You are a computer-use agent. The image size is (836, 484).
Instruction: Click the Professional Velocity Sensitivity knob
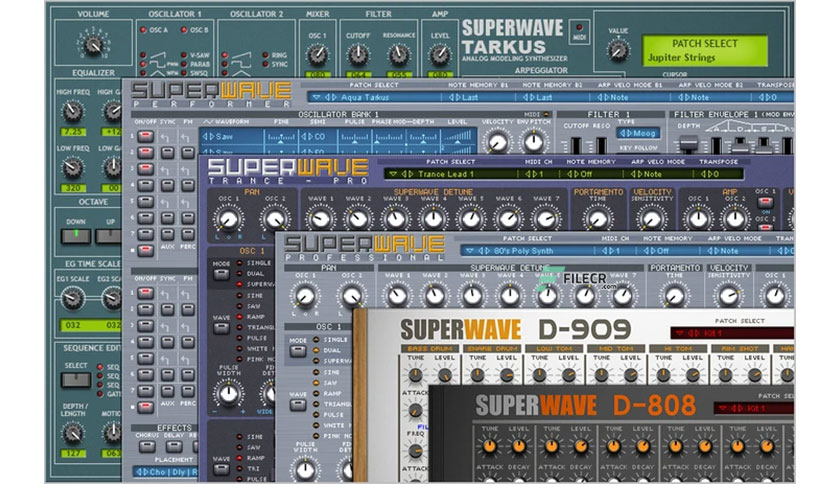click(x=728, y=295)
